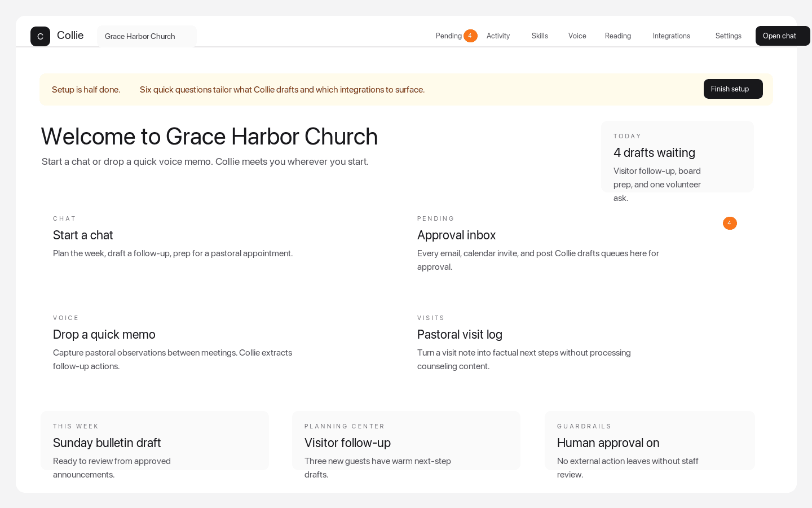The image size is (812, 508).
Task: Open the Human approval on card
Action: coord(650,441)
